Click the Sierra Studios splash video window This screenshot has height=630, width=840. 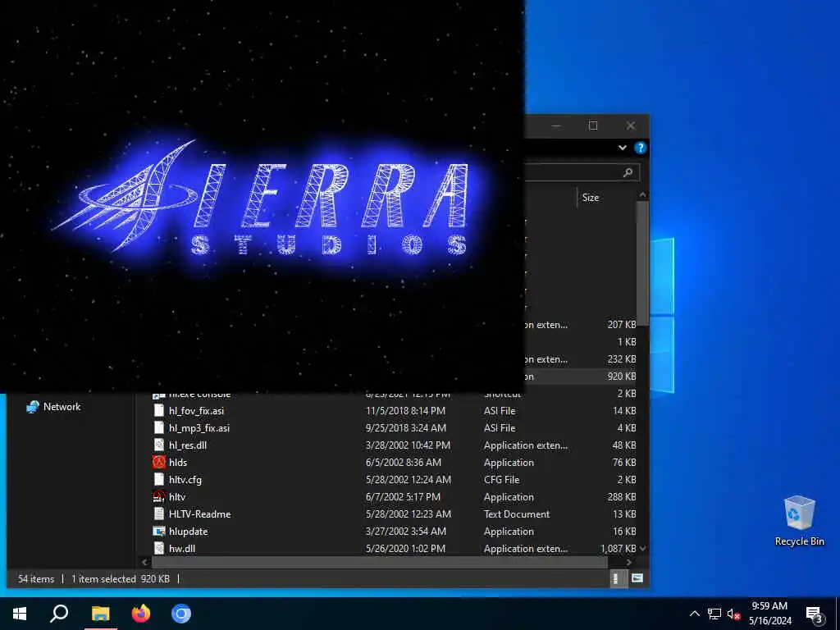[262, 195]
